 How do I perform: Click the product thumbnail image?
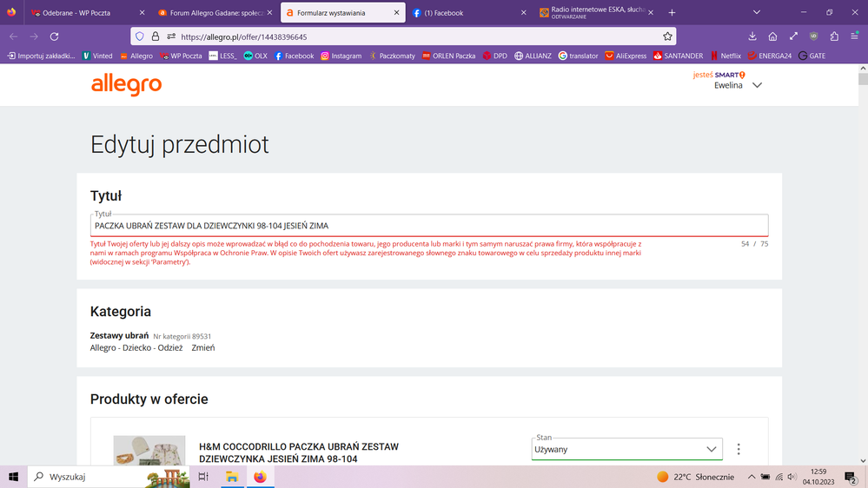149,451
